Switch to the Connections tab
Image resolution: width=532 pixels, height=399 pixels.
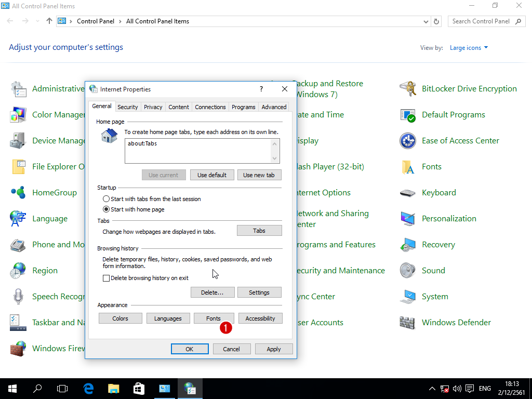click(210, 107)
